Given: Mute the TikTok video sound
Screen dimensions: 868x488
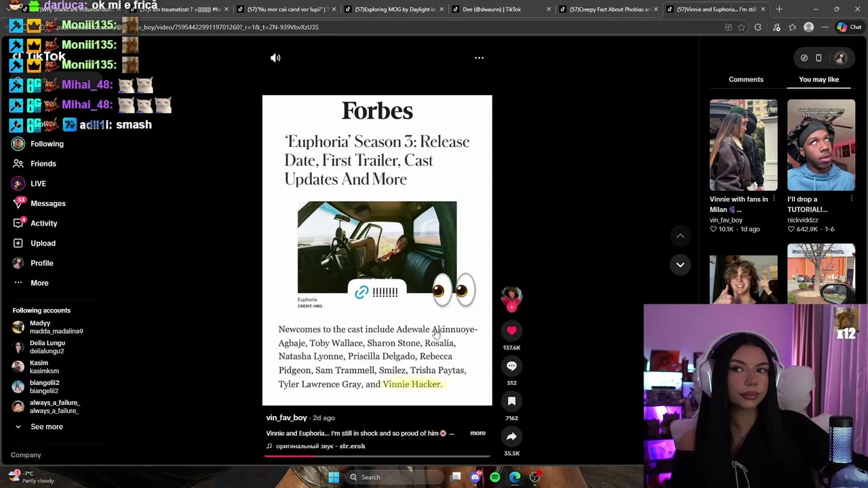Looking at the screenshot, I should [x=275, y=58].
